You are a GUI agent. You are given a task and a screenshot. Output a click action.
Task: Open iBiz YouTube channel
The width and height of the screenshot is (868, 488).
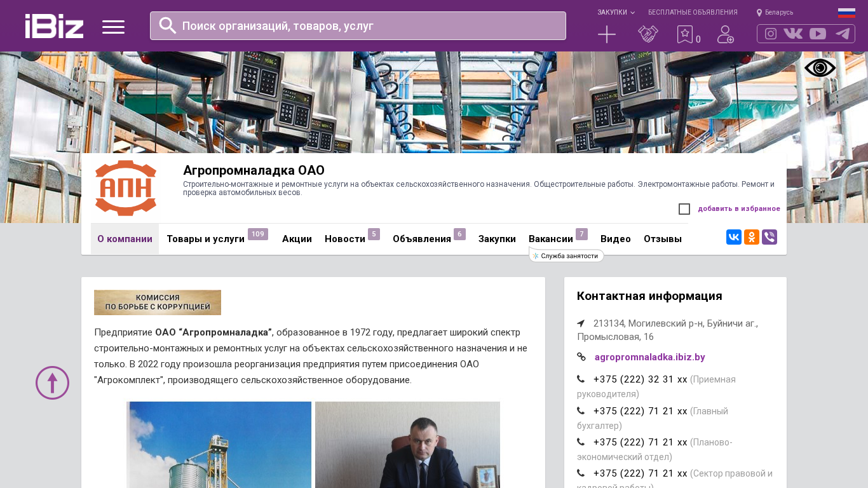click(x=818, y=34)
